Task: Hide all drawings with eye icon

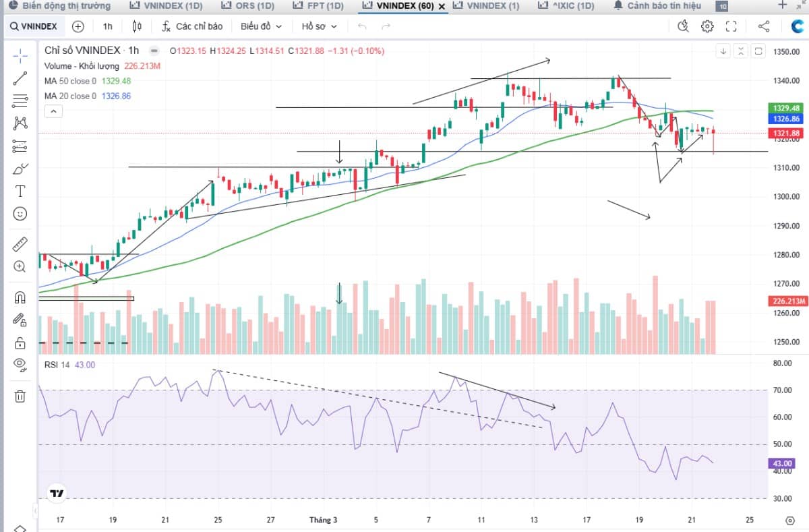Action: [x=20, y=365]
